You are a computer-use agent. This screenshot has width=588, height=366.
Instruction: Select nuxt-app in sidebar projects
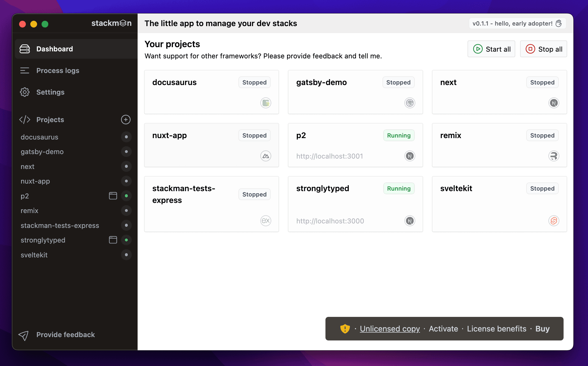click(x=35, y=181)
